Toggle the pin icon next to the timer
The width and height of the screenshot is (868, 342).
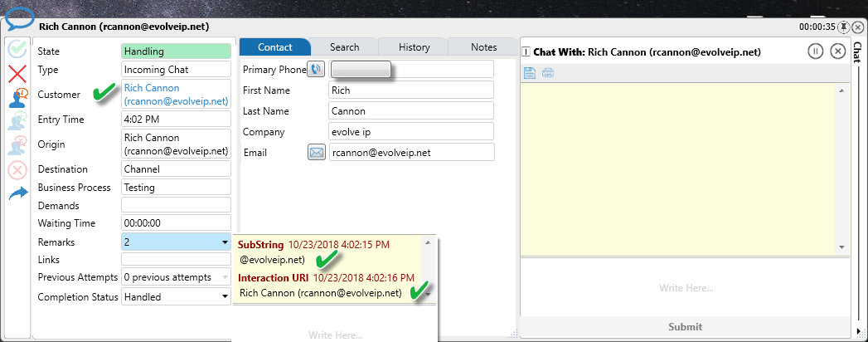tap(844, 27)
